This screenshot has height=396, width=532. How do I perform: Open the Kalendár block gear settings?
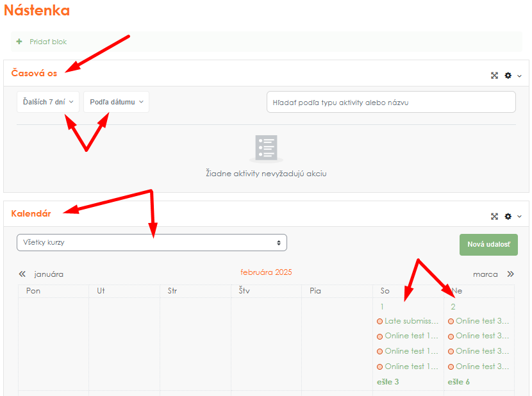(508, 217)
